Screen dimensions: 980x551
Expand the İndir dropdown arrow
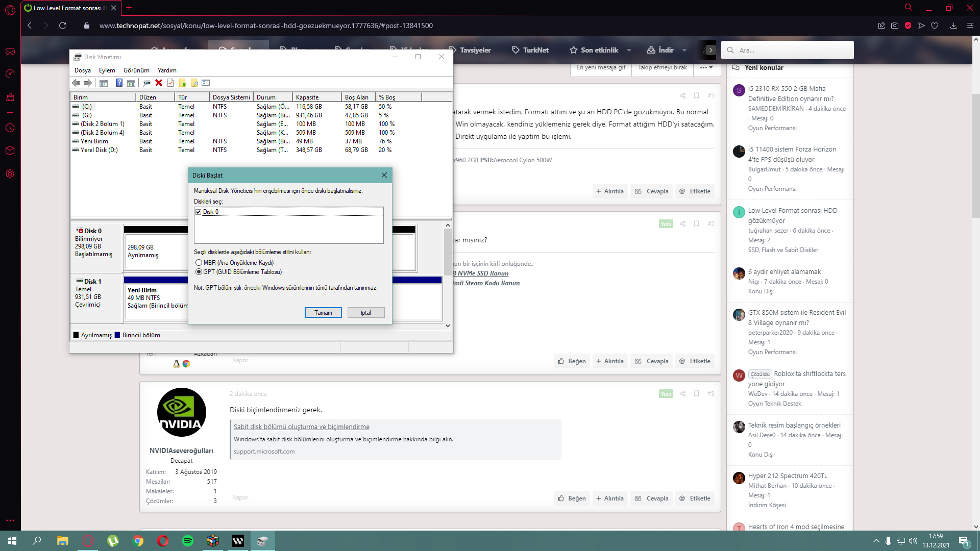684,50
